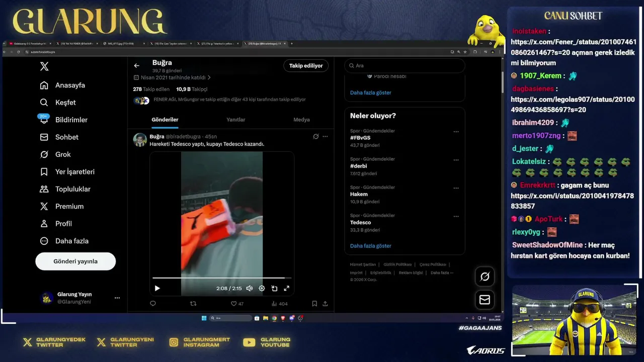The image size is (644, 362).
Task: Open Daha fazla footer links menu
Action: point(442,273)
